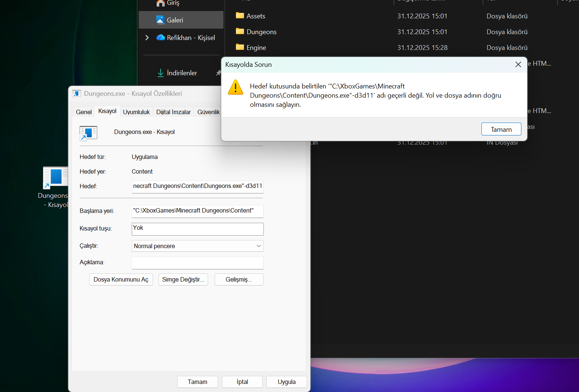This screenshot has width=579, height=392.
Task: Select Galeri in the Explorer sidebar
Action: 181,20
